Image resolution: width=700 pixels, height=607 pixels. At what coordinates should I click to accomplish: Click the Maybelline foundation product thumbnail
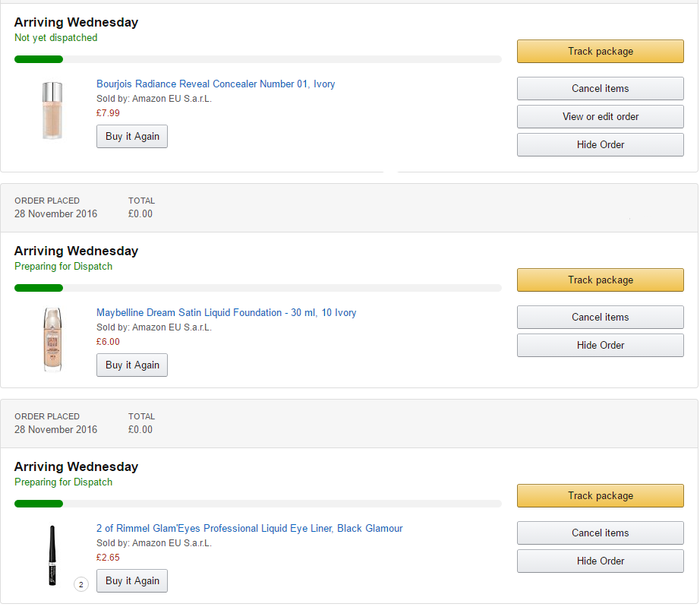point(52,340)
